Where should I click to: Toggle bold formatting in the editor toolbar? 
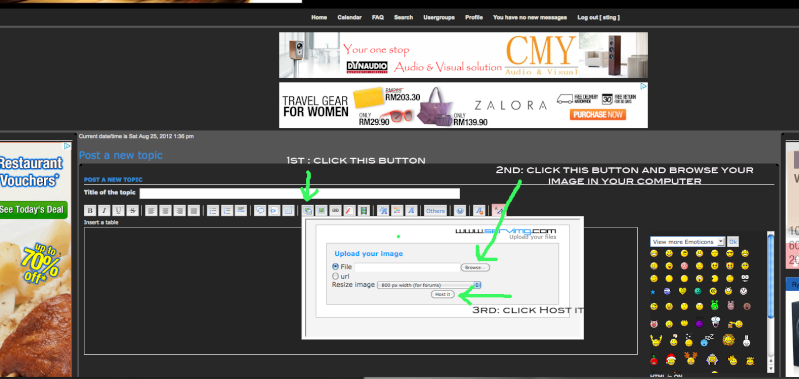tap(90, 210)
